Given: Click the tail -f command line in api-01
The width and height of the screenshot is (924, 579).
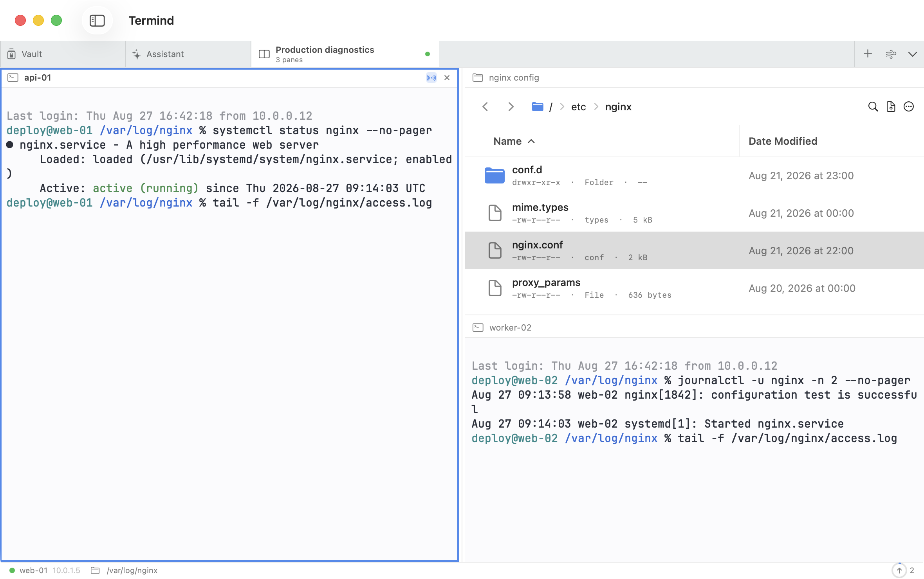Looking at the screenshot, I should pyautogui.click(x=219, y=203).
